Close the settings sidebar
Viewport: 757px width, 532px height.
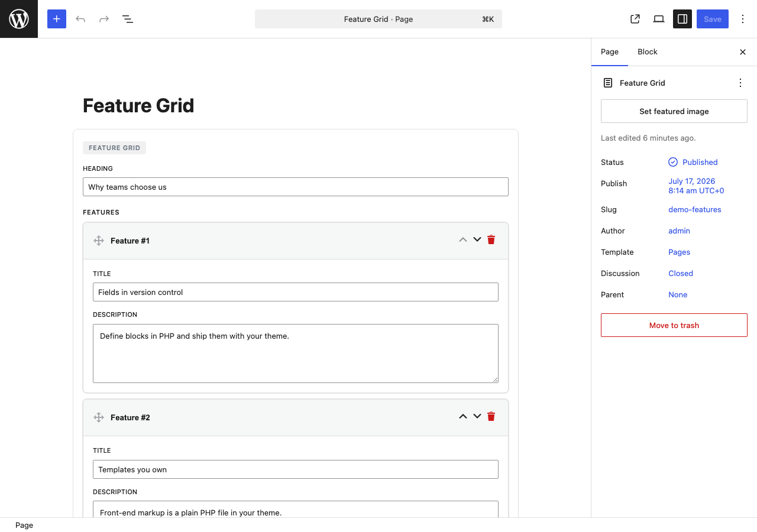743,52
